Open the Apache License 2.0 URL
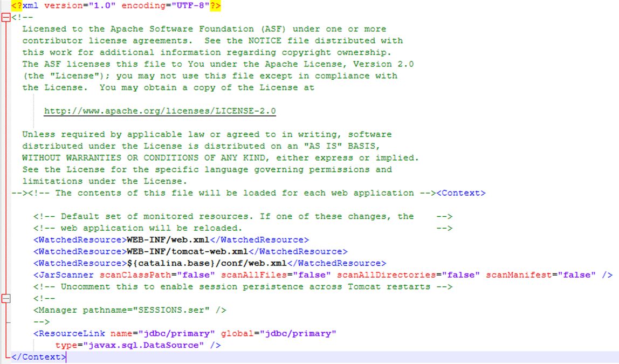The height and width of the screenshot is (364, 619). 159,111
